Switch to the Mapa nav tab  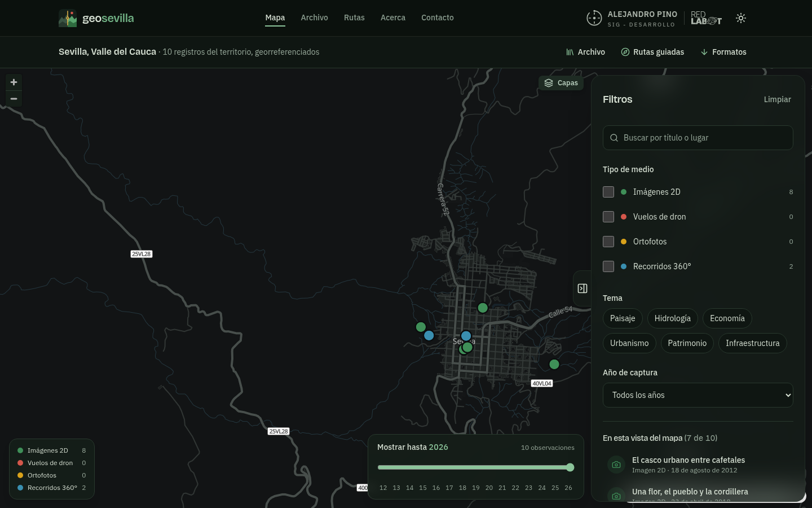click(x=275, y=17)
